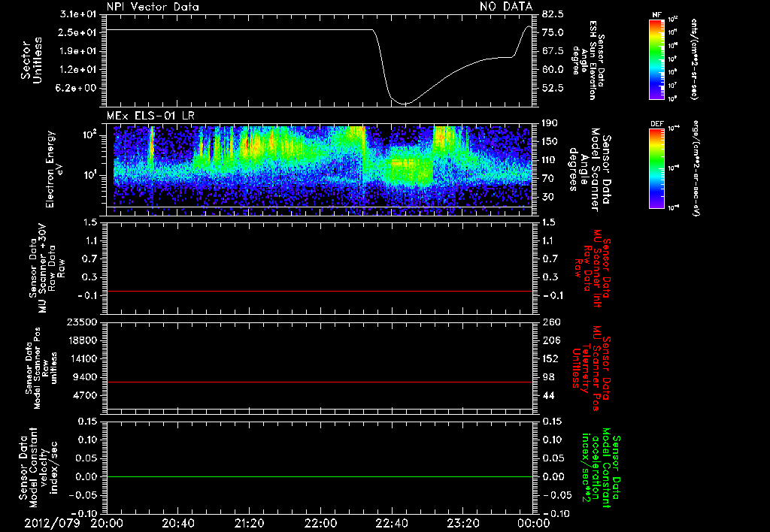Click the "2012/079" date label
Image resolution: width=770 pixels, height=532 pixels.
(52, 523)
